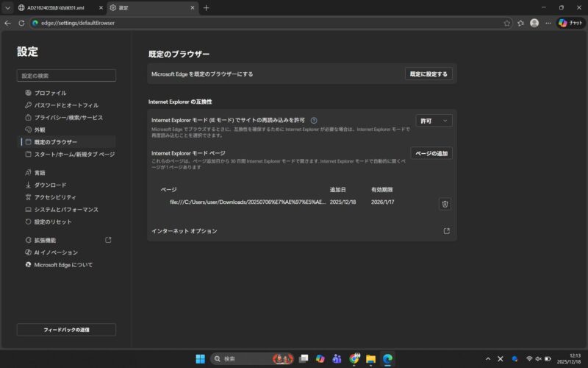The width and height of the screenshot is (588, 368).
Task: Open the browser profile avatar icon
Action: click(534, 23)
